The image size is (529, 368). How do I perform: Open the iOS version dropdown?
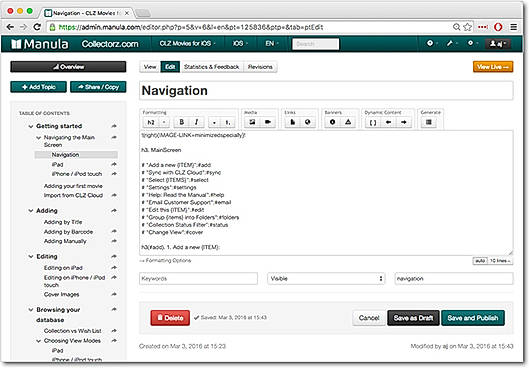[240, 44]
